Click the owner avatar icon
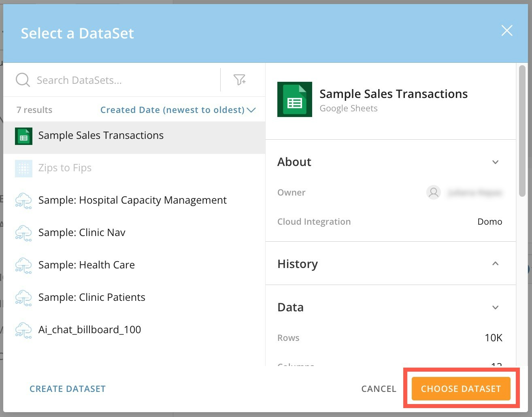 (434, 192)
